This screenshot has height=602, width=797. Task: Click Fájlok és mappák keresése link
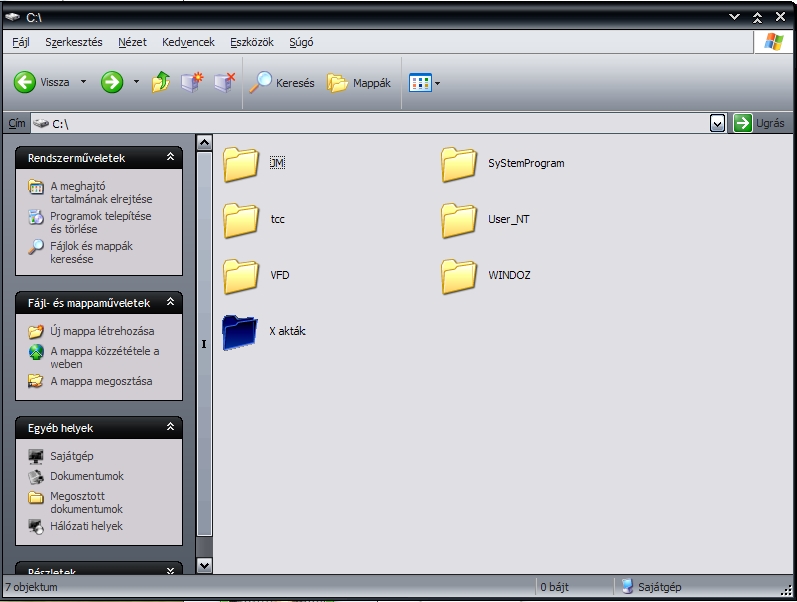pos(91,252)
